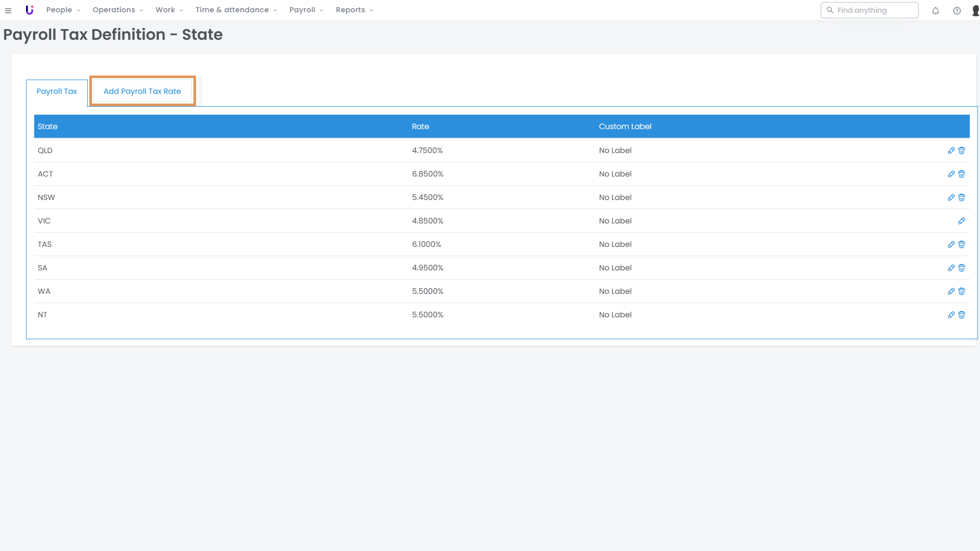Open the hamburger navigation menu
The width and height of the screenshot is (980, 551).
8,10
